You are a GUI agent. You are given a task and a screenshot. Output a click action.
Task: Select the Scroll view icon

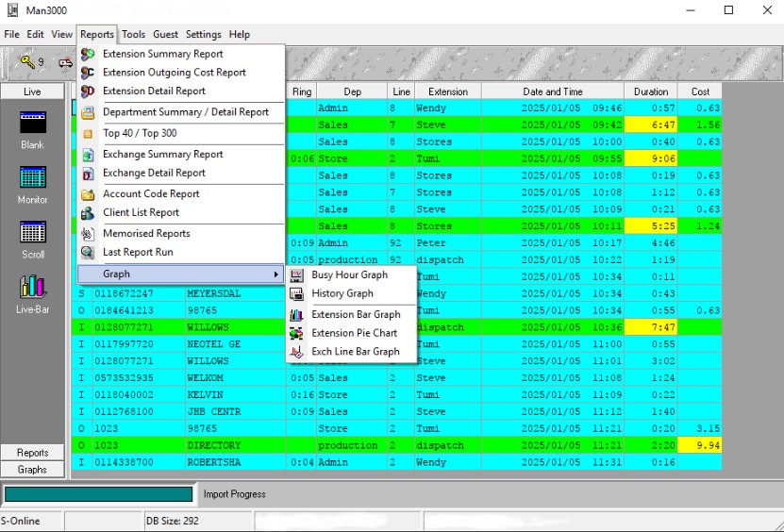click(x=32, y=233)
